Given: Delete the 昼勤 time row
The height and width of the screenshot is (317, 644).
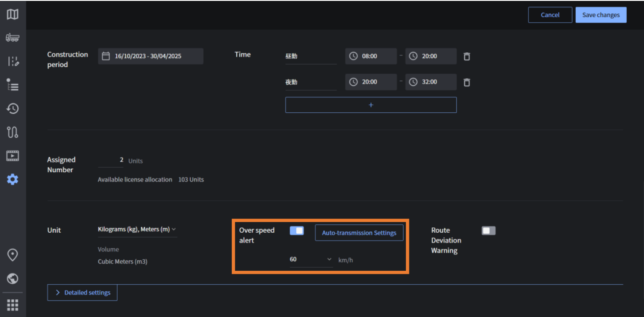Looking at the screenshot, I should point(467,56).
